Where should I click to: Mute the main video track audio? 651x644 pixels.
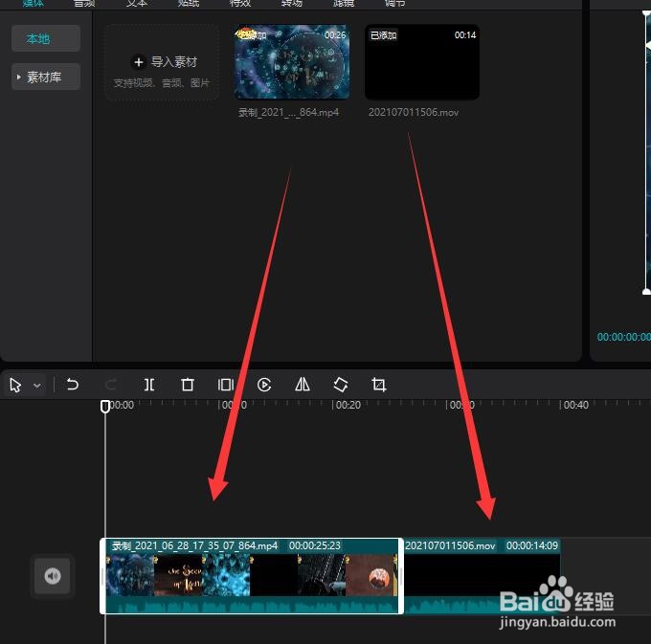click(53, 576)
